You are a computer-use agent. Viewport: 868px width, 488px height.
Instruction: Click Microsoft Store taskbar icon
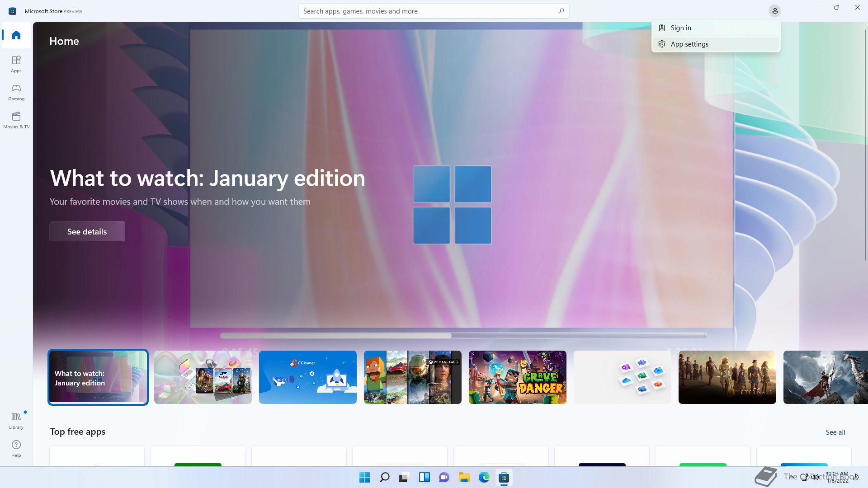point(504,477)
